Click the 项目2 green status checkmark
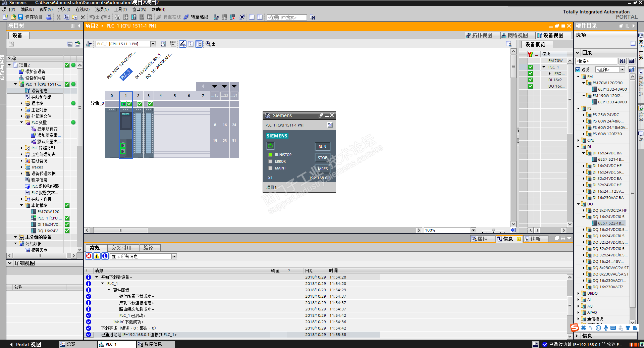 coord(67,65)
